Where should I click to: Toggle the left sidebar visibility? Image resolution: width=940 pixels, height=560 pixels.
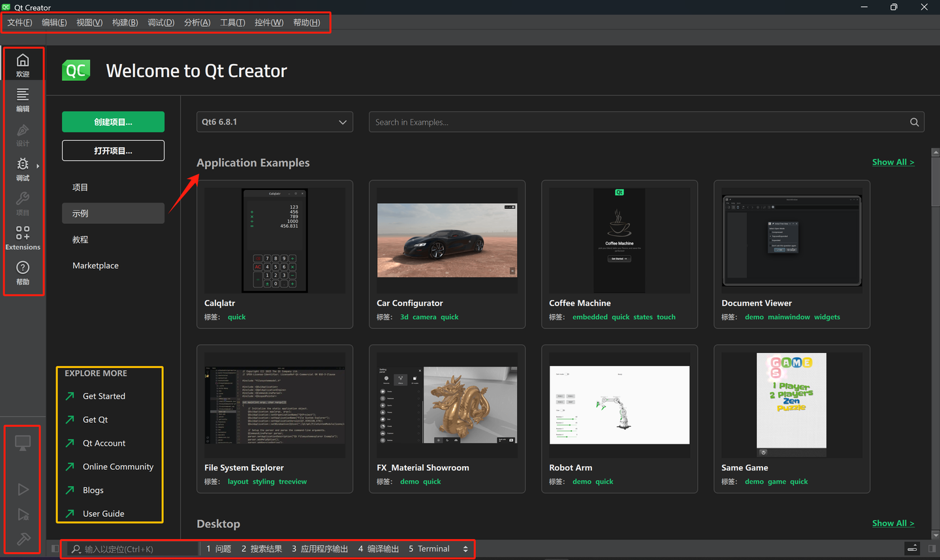click(55, 549)
